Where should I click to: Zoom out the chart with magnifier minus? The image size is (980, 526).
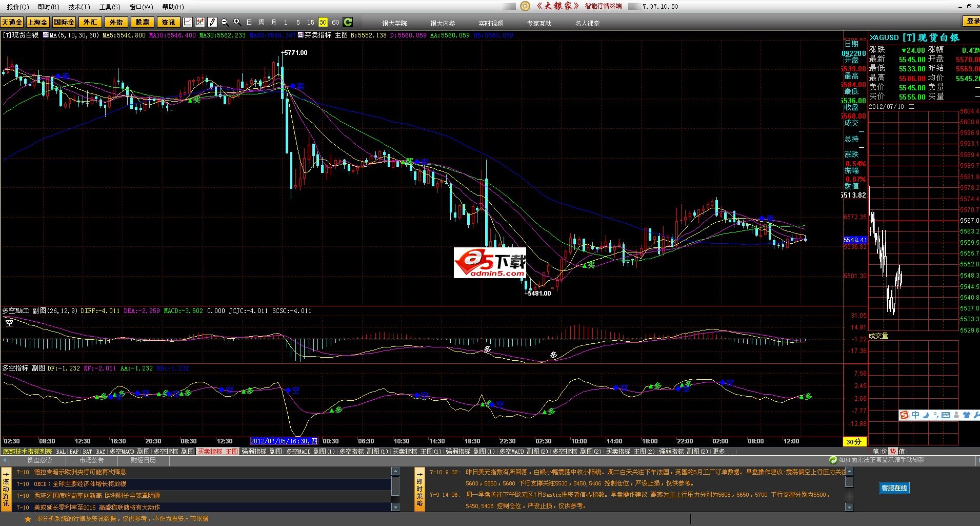[225, 22]
